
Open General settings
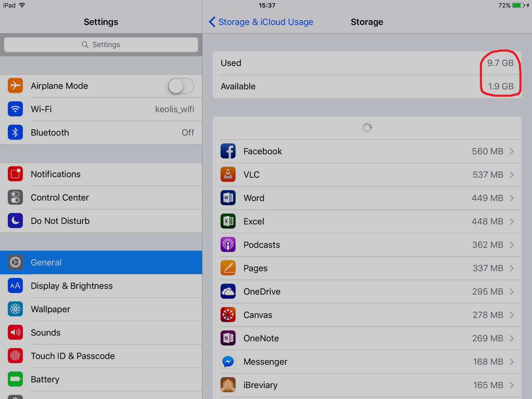click(x=101, y=262)
